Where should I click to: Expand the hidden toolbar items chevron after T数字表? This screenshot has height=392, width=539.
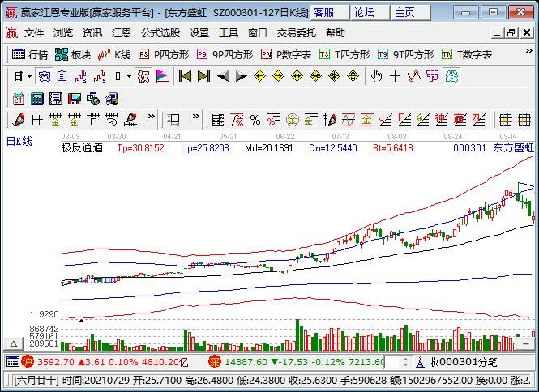click(529, 51)
